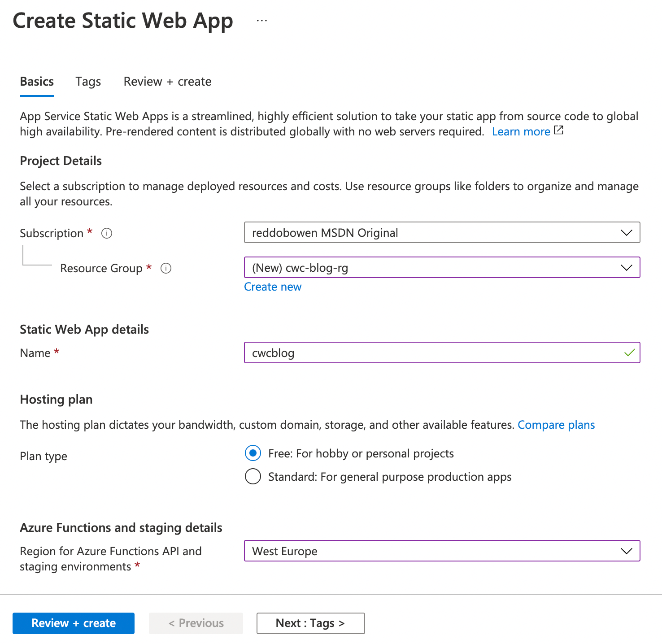Click the 'Project Details' heading
The height and width of the screenshot is (644, 662).
61,161
